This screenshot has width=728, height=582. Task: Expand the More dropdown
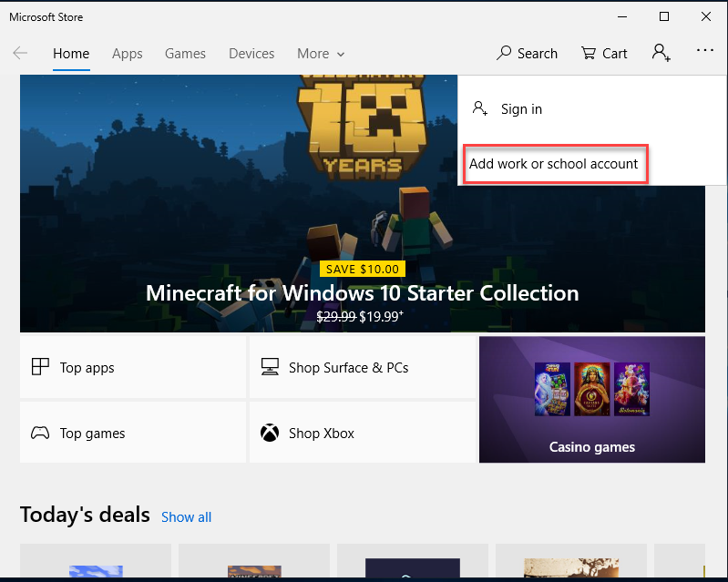coord(321,54)
